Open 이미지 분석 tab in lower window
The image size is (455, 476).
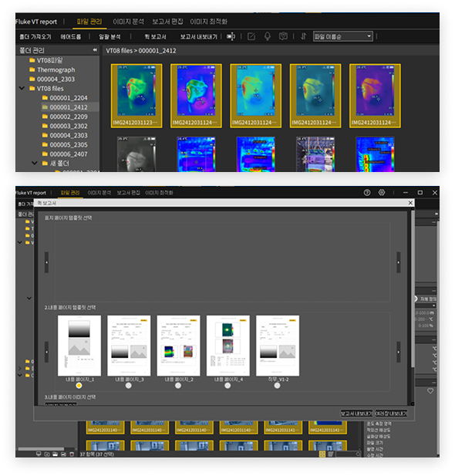tap(99, 193)
